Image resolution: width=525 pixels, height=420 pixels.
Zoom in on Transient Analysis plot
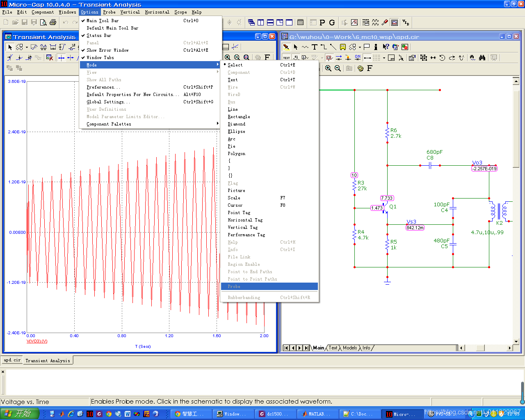click(x=227, y=57)
